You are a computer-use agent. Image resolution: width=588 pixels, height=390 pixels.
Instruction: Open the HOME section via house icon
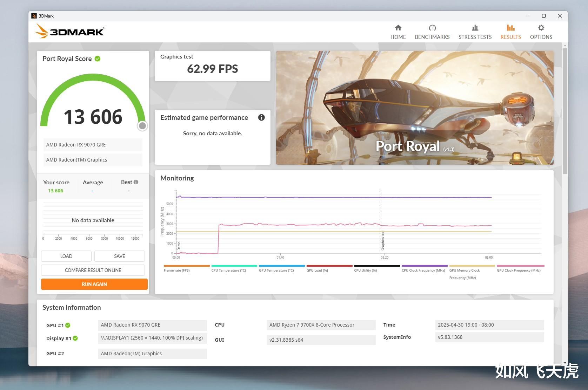(398, 28)
